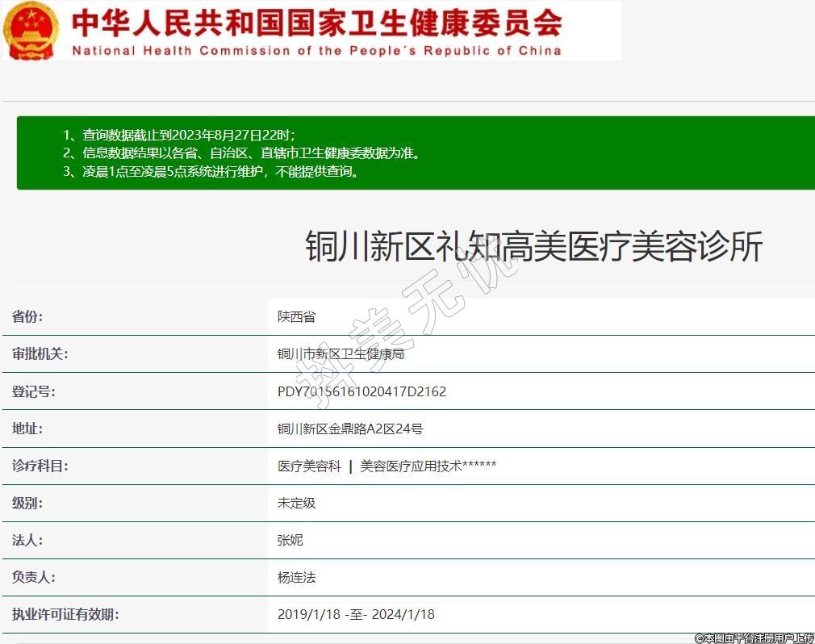Click the legal person name 张妮
Viewport: 815px width, 644px height.
point(290,540)
